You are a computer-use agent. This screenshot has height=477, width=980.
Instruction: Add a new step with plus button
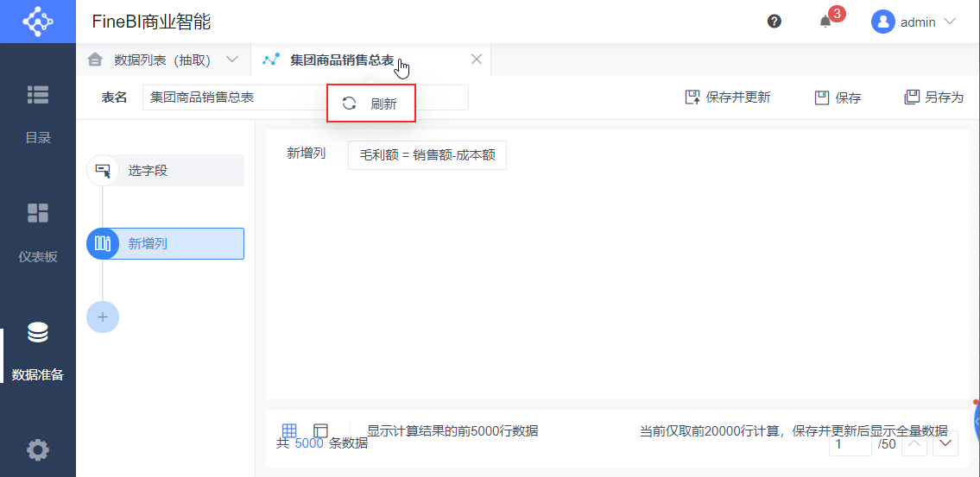pyautogui.click(x=103, y=317)
